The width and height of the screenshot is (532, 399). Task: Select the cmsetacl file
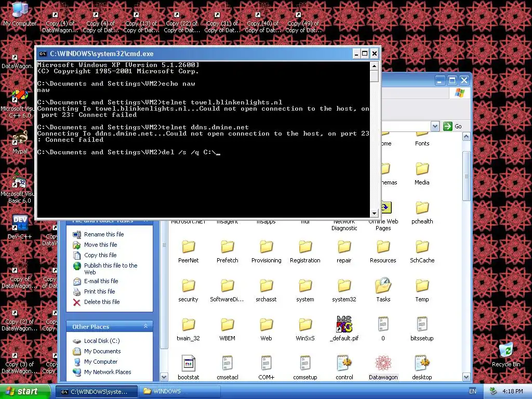(228, 368)
